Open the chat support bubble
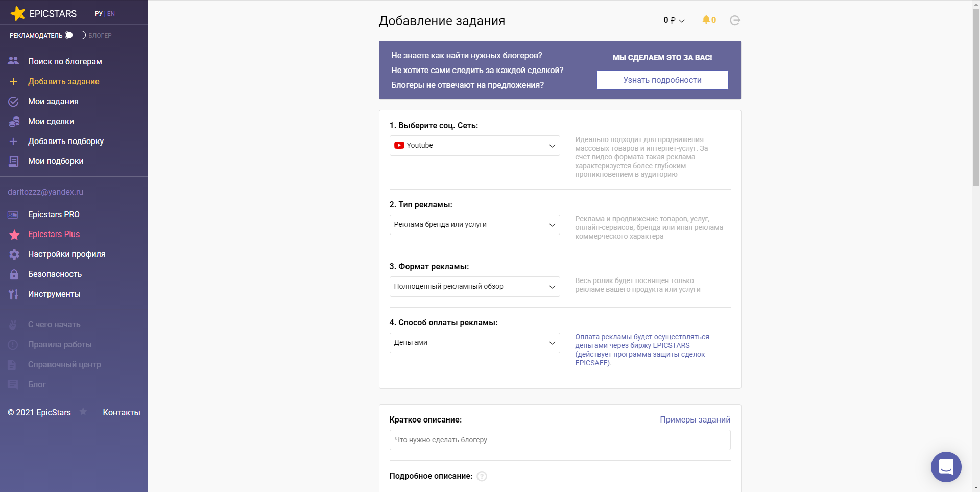Screen dimensions: 980x492 point(946,466)
